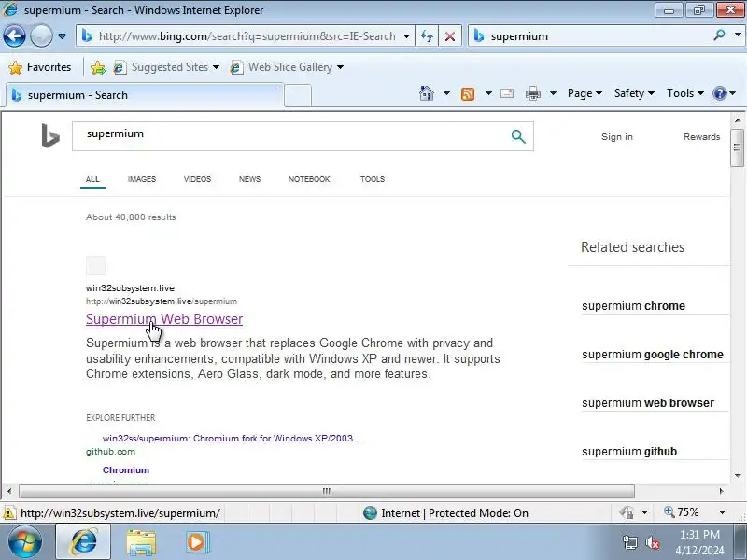Open the recent pages dropdown arrow

tap(62, 36)
